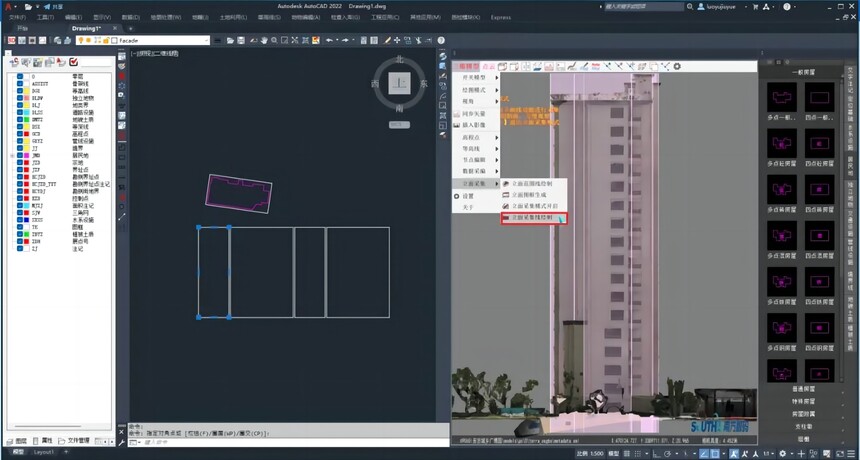
Task: Uncheck the DLDW layer checkbox
Action: coord(20,98)
